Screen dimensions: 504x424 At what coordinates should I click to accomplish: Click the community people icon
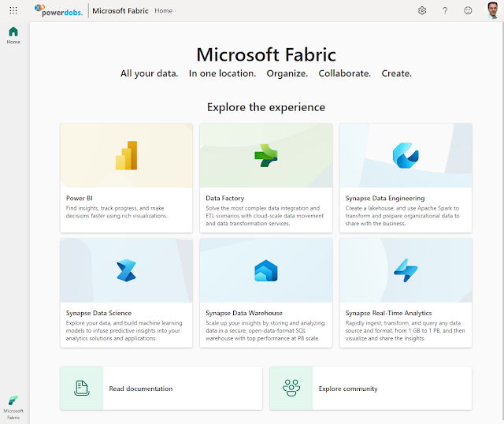tap(291, 388)
